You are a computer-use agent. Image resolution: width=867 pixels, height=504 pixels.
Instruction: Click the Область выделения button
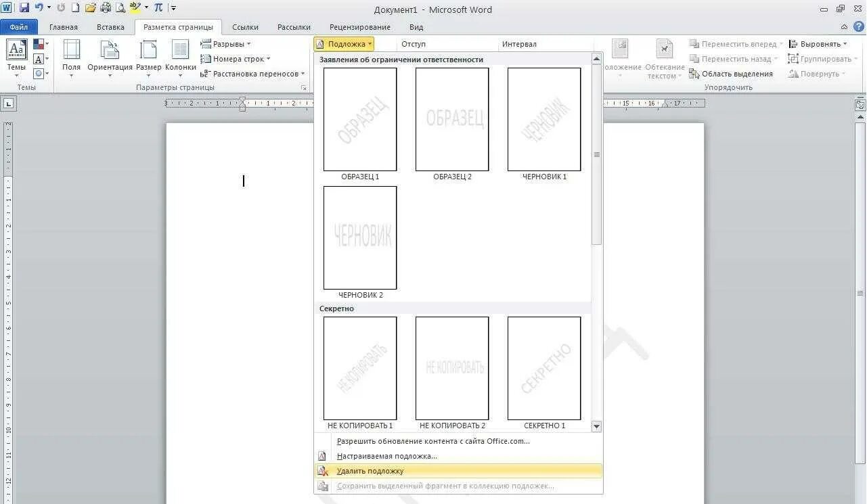[731, 74]
